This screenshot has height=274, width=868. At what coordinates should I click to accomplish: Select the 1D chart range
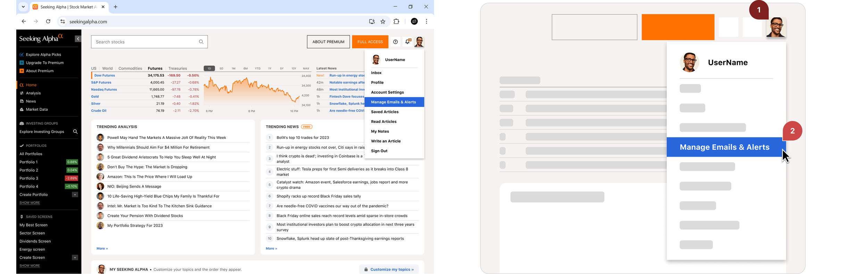(x=209, y=68)
